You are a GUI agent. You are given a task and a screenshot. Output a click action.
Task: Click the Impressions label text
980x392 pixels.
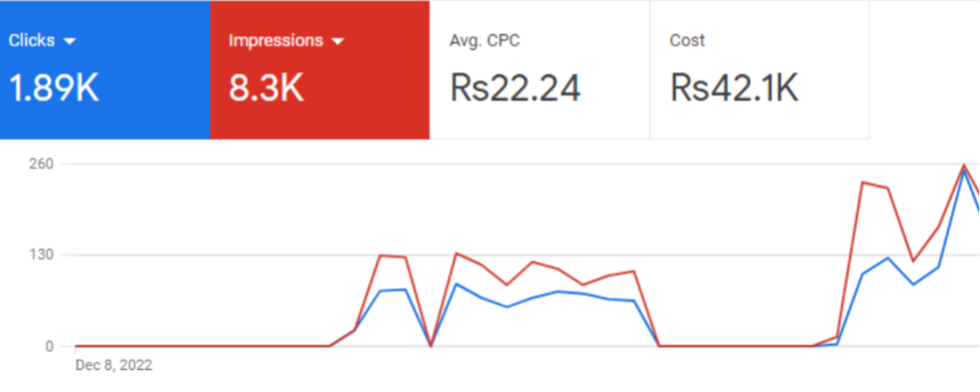click(275, 41)
